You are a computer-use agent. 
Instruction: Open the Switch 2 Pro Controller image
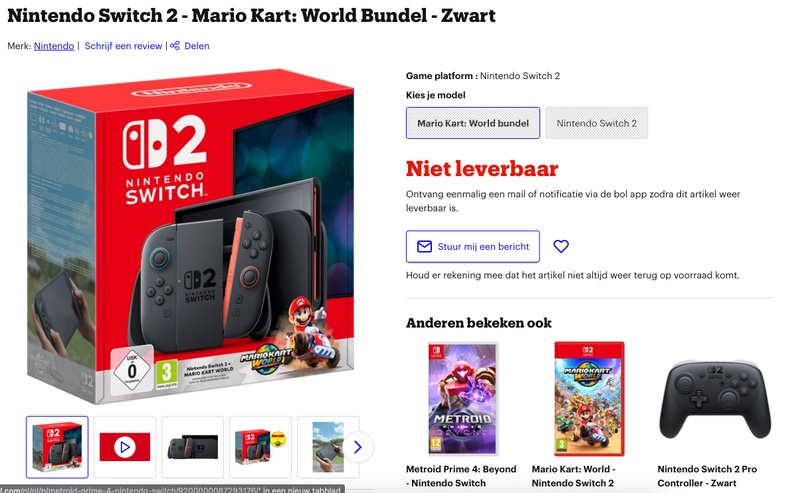click(715, 399)
